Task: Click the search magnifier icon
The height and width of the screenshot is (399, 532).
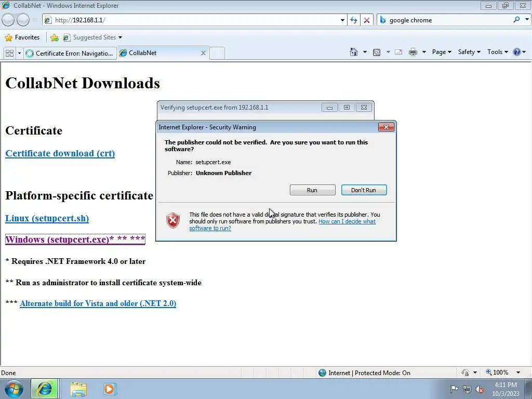Action: 516,20
